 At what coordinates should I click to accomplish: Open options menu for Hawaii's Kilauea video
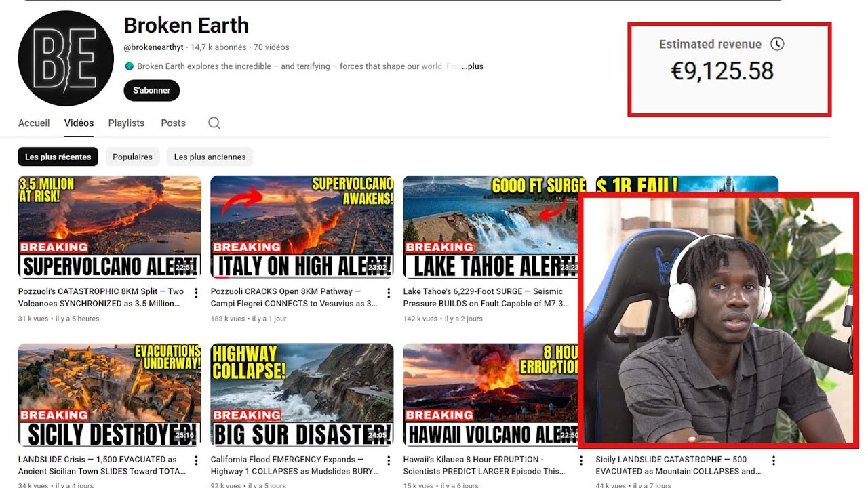(x=581, y=461)
